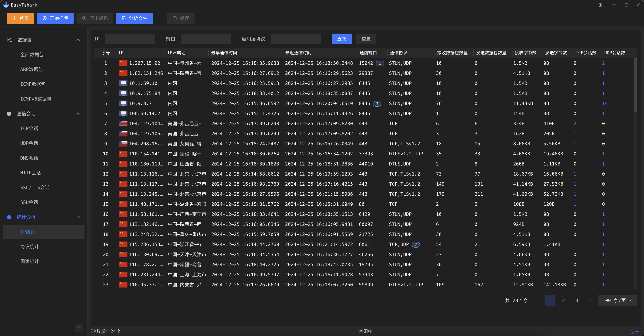The image size is (644, 336).
Task: Click the 首页 home button
Action: click(20, 18)
